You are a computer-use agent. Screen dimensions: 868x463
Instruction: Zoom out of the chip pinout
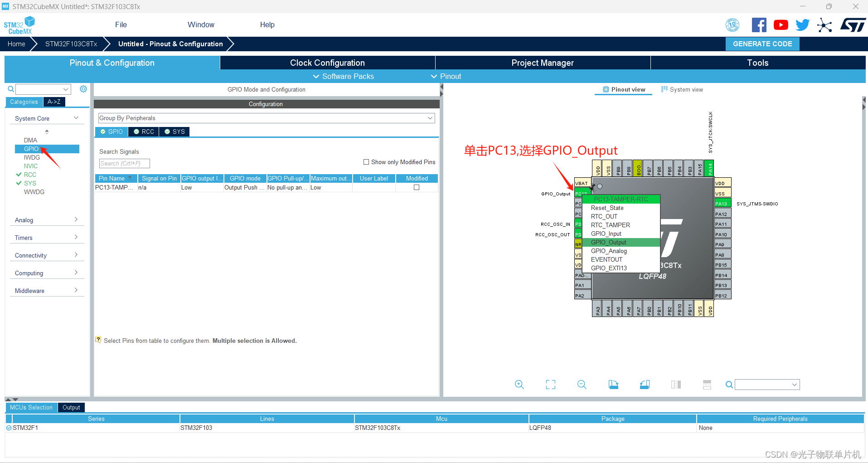582,385
